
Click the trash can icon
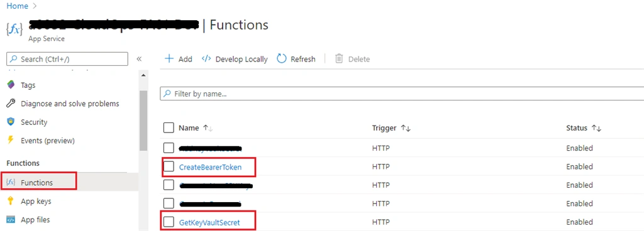339,58
